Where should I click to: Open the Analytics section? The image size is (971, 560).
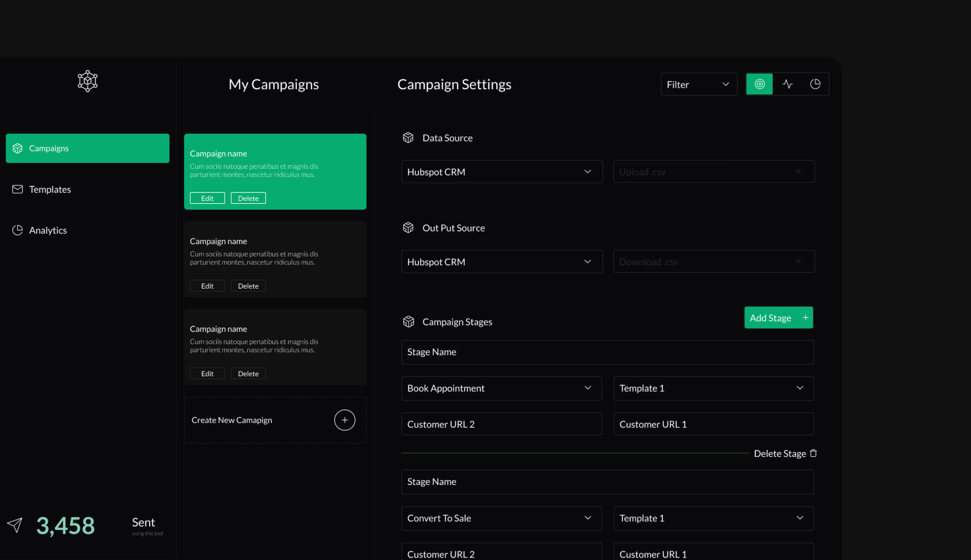pyautogui.click(x=48, y=230)
